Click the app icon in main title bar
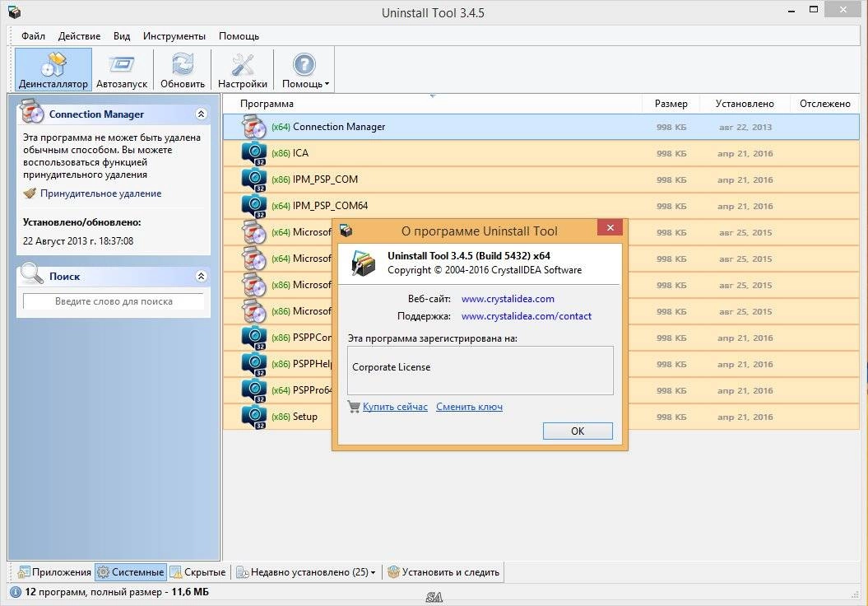 click(x=14, y=12)
